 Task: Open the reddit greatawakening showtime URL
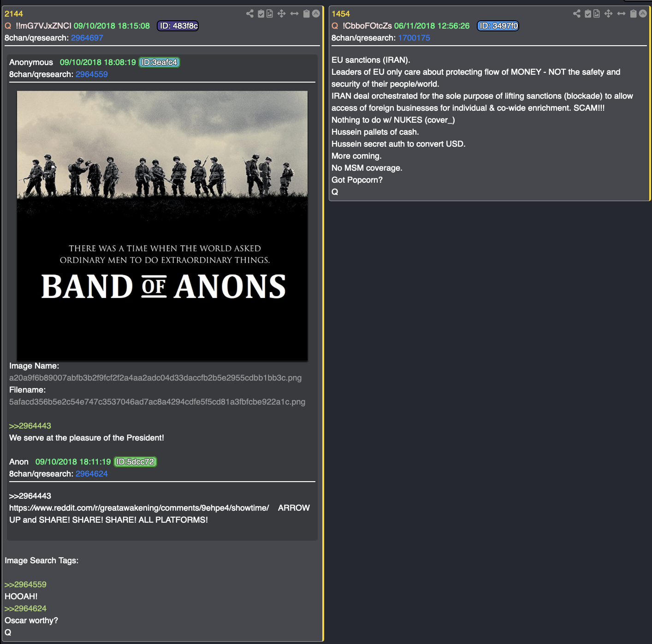[x=139, y=508]
